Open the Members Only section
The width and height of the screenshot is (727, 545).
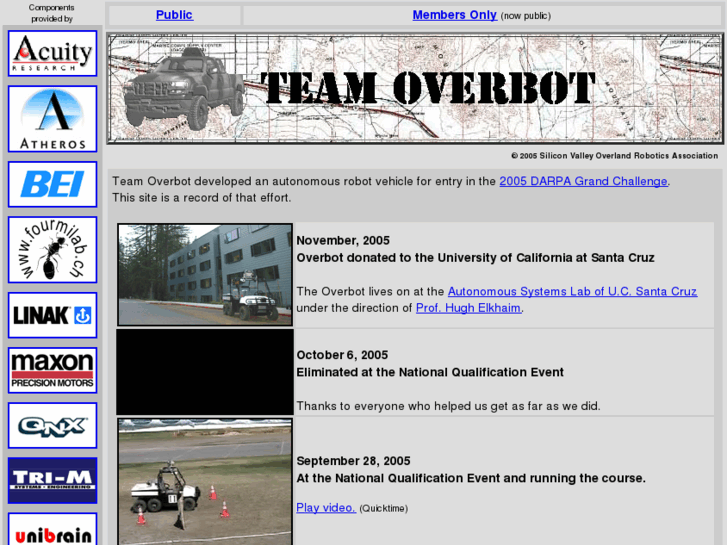pos(455,15)
